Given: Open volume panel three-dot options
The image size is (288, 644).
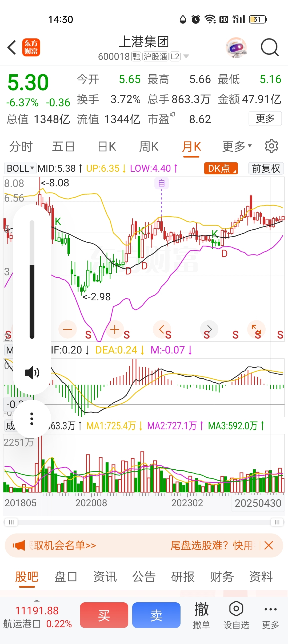Looking at the screenshot, I should tap(32, 419).
